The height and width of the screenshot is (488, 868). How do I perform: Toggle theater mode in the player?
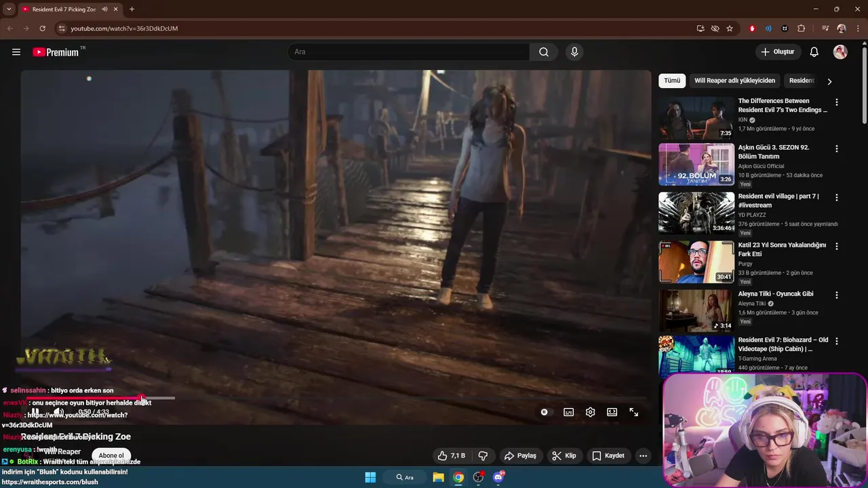click(x=612, y=412)
